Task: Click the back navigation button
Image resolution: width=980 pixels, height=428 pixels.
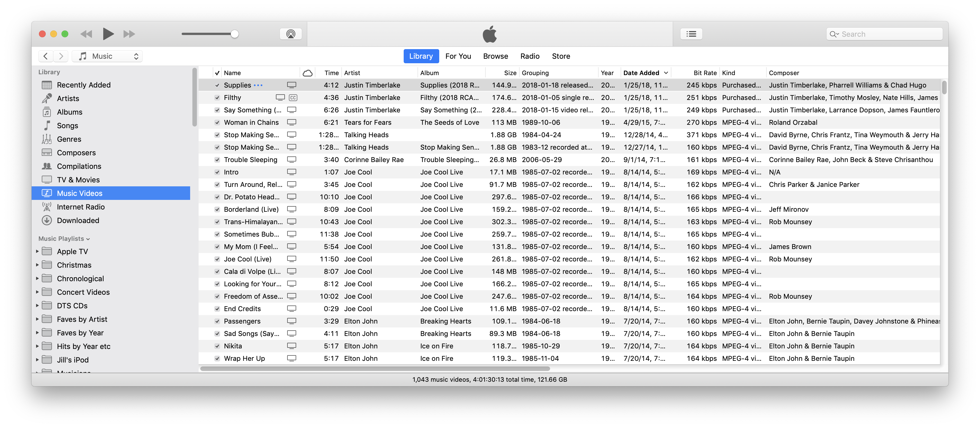Action: 46,56
